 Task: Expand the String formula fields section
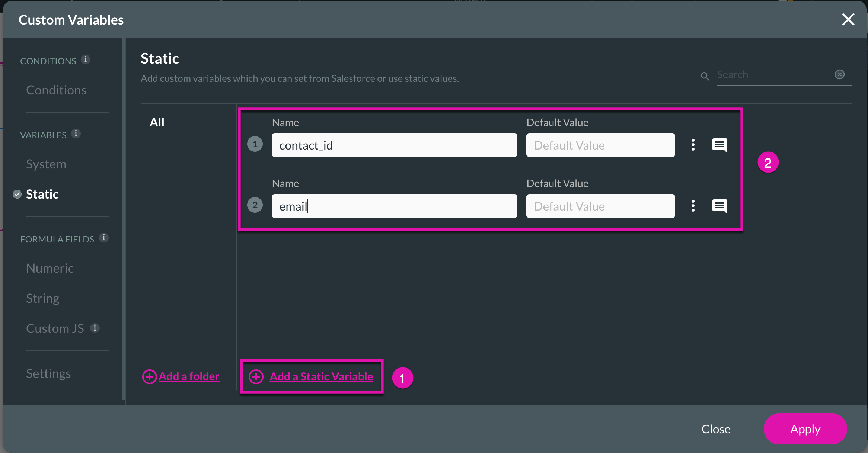[x=43, y=297]
